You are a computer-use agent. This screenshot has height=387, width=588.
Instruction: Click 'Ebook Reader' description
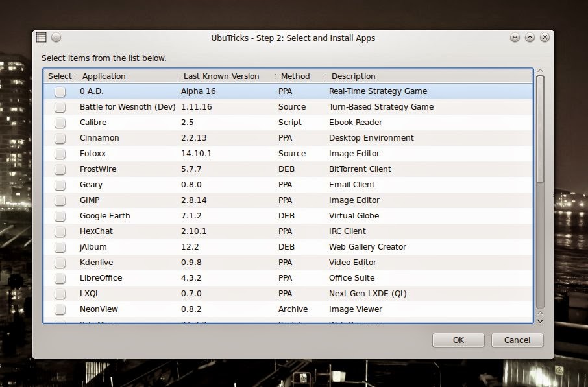(356, 123)
